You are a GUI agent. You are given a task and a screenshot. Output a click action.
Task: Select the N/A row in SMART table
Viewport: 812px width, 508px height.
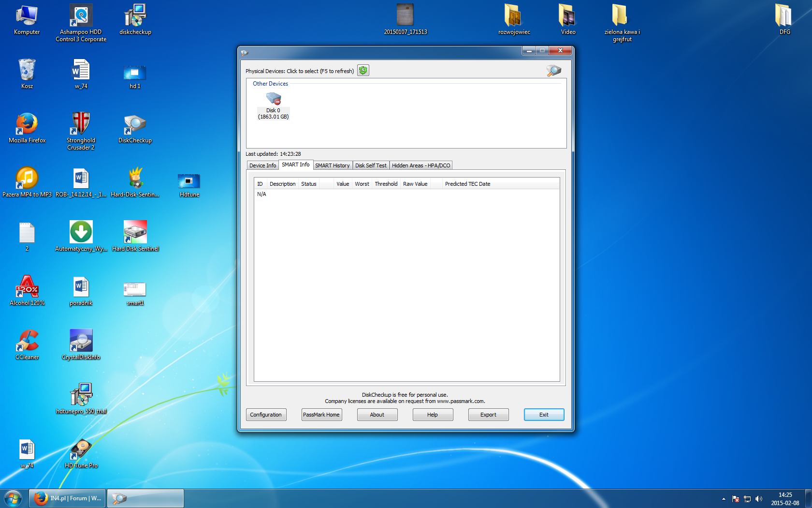click(x=406, y=194)
